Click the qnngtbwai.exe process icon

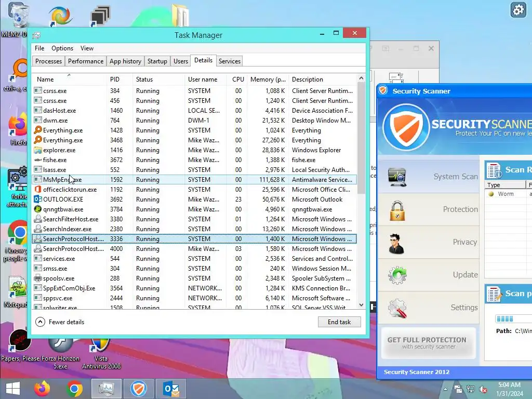tap(38, 209)
